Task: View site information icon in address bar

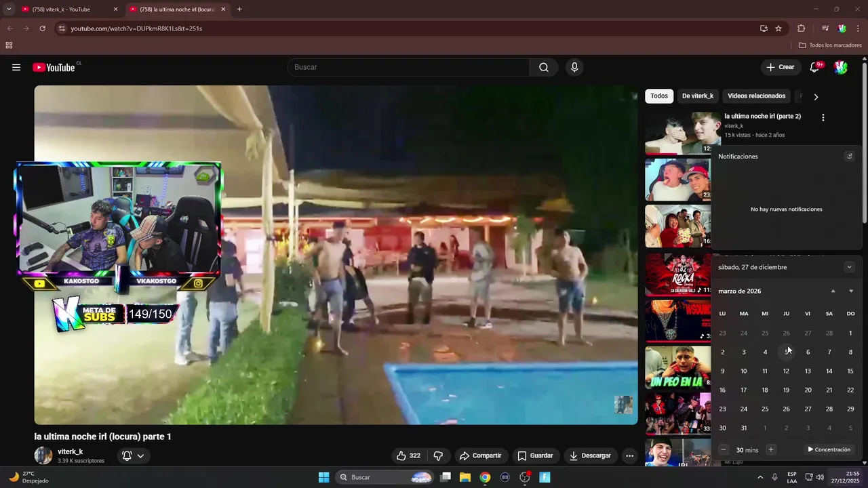Action: tap(62, 28)
